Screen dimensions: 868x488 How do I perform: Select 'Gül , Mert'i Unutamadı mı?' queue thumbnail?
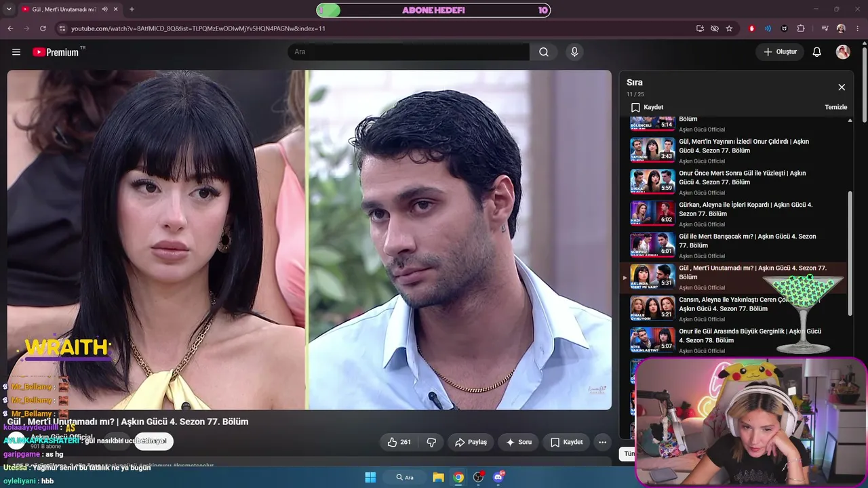[x=652, y=277]
